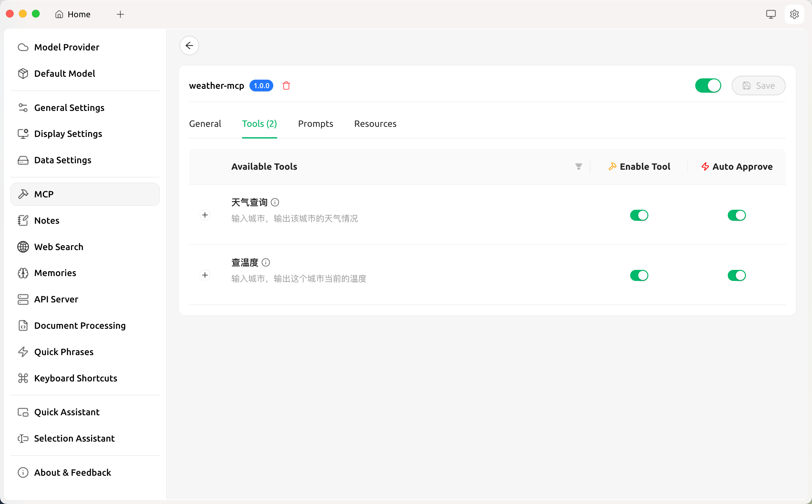The height and width of the screenshot is (504, 812).
Task: Expand the 天气查询 tool row
Action: (x=205, y=215)
